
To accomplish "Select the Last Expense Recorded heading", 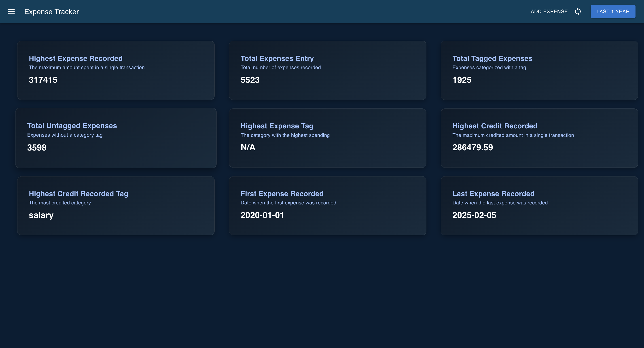I will click(x=493, y=194).
